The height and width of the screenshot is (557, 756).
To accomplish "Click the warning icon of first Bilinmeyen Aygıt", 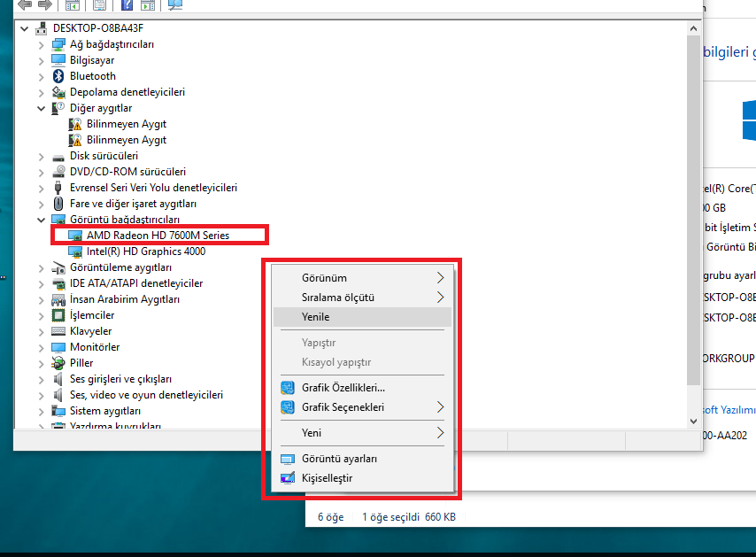I will pyautogui.click(x=75, y=125).
